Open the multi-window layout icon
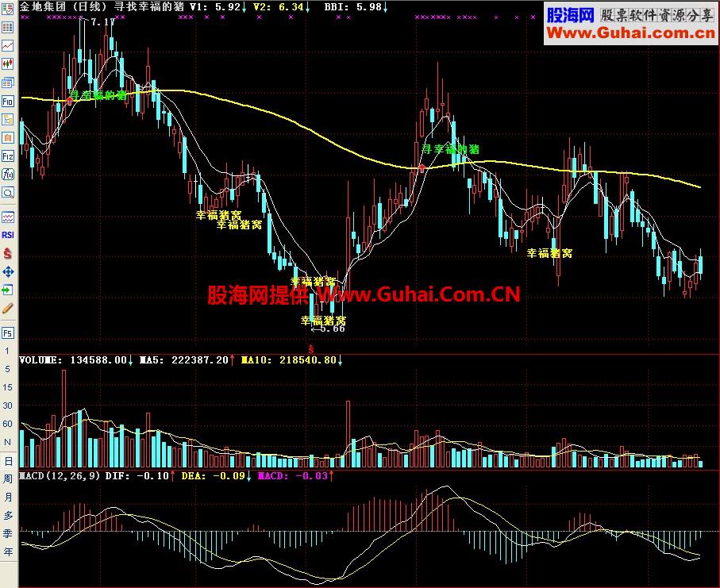Screen dimensions: 720x588 (7, 83)
